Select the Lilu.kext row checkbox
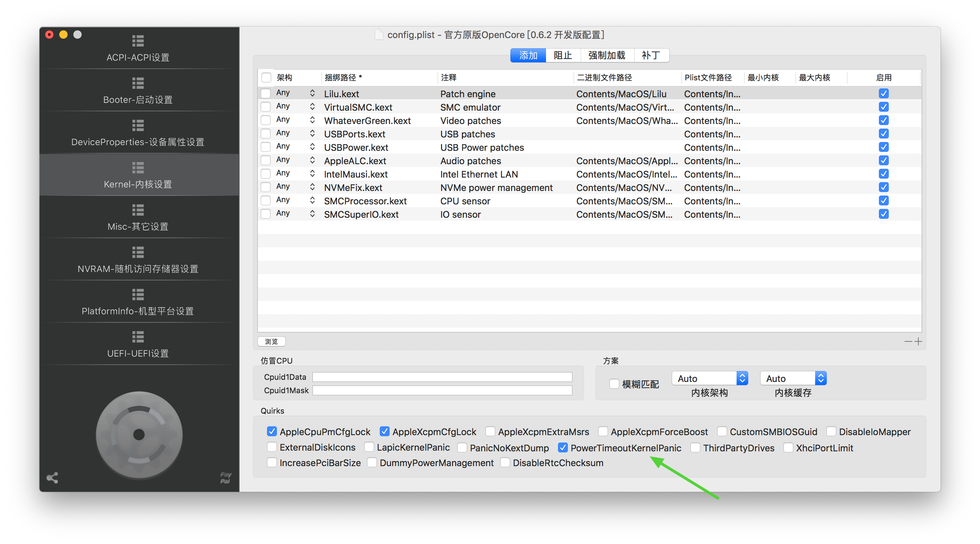980x544 pixels. coord(266,93)
